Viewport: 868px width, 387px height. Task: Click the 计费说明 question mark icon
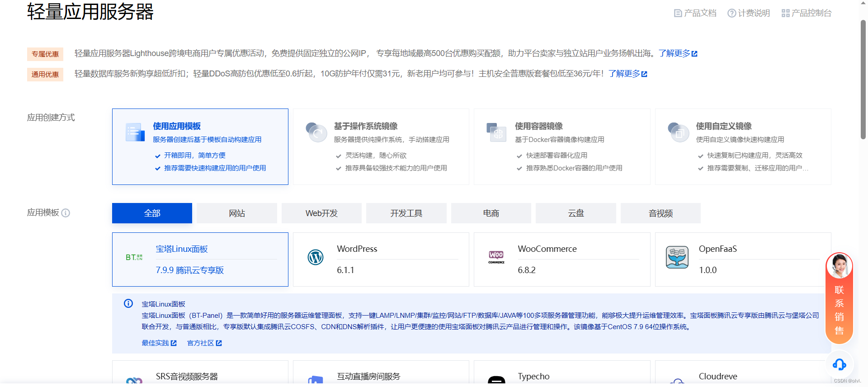tap(731, 13)
